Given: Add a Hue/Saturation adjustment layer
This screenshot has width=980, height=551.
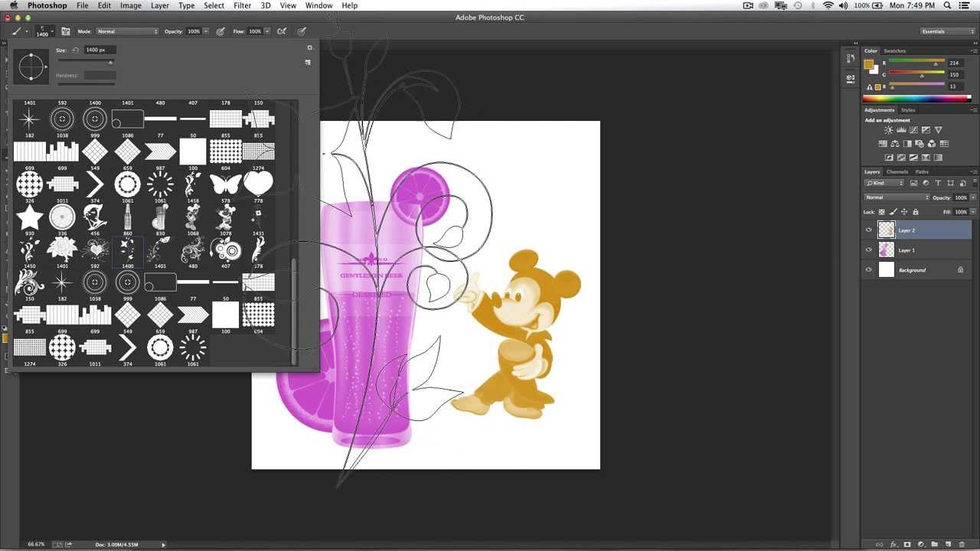Looking at the screenshot, I should pos(883,144).
